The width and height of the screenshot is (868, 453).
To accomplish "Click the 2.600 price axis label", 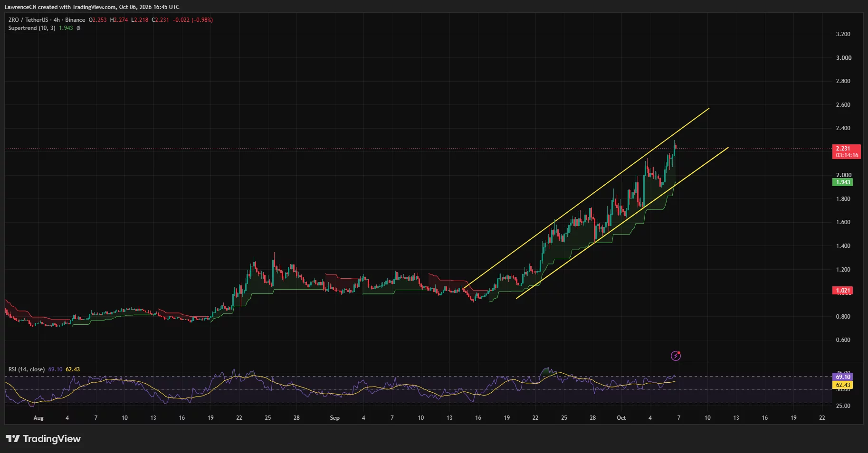I will point(843,105).
